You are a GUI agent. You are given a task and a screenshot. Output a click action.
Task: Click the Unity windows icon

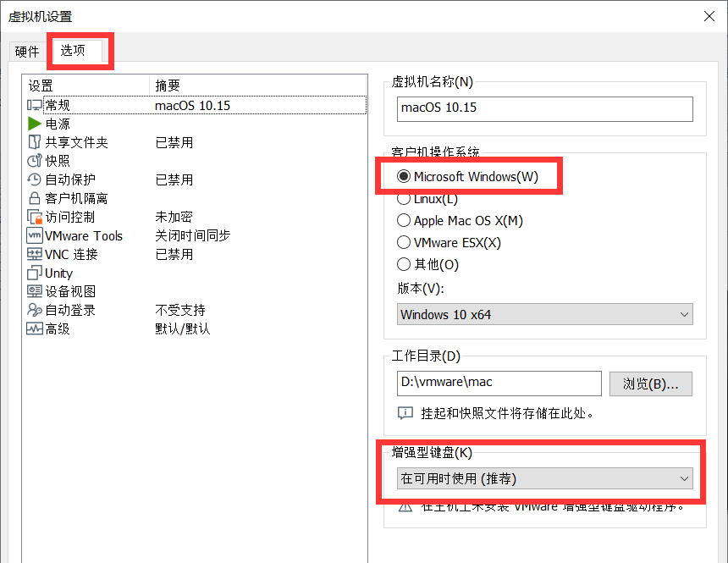click(x=35, y=273)
